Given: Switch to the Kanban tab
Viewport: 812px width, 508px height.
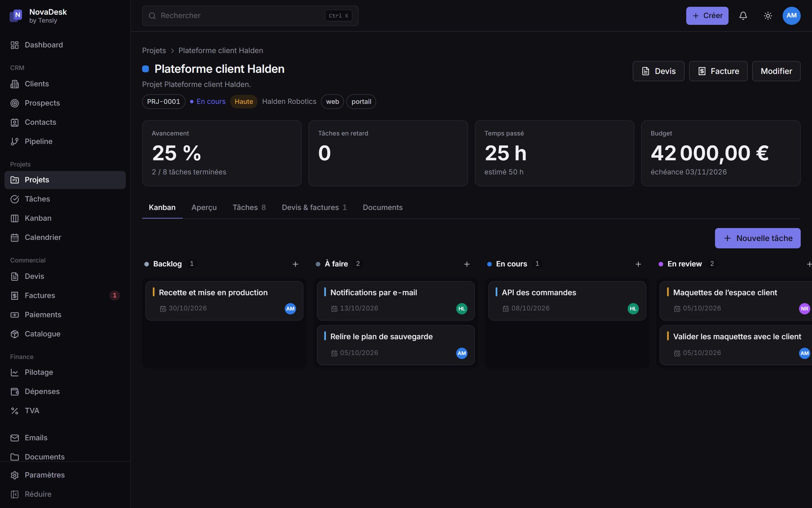Looking at the screenshot, I should 162,208.
